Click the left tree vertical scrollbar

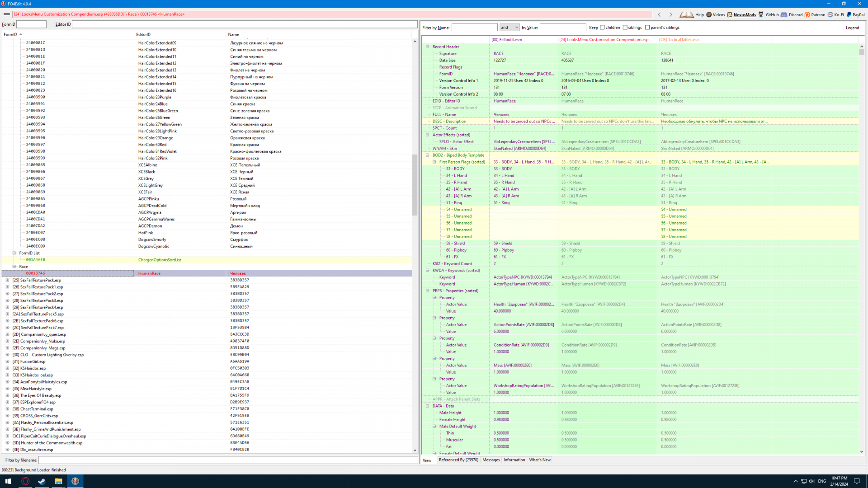tap(415, 185)
